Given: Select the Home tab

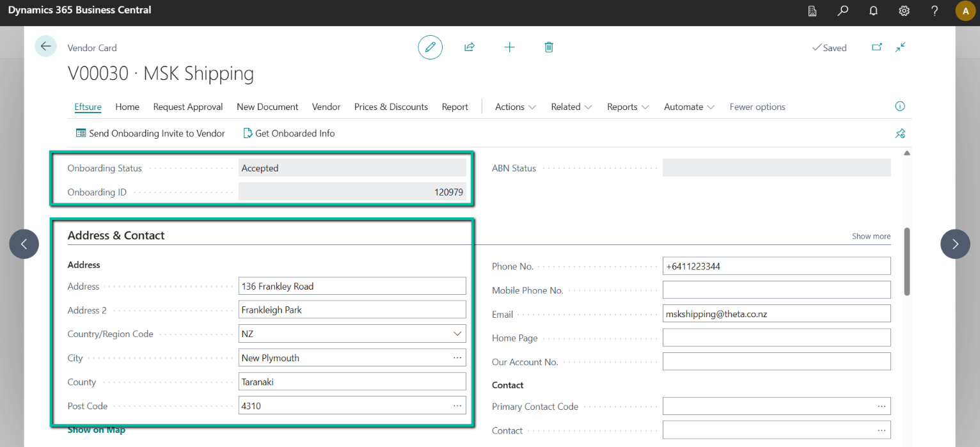Looking at the screenshot, I should coord(127,107).
